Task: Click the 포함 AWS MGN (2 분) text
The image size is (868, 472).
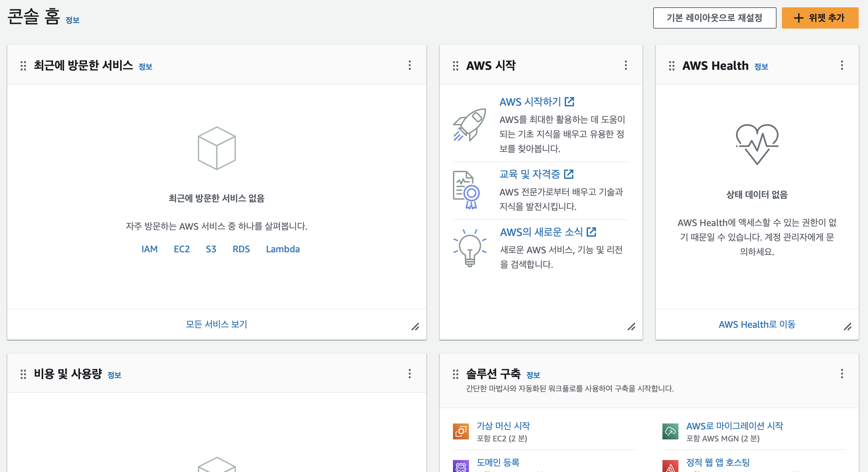Action: coord(723,439)
